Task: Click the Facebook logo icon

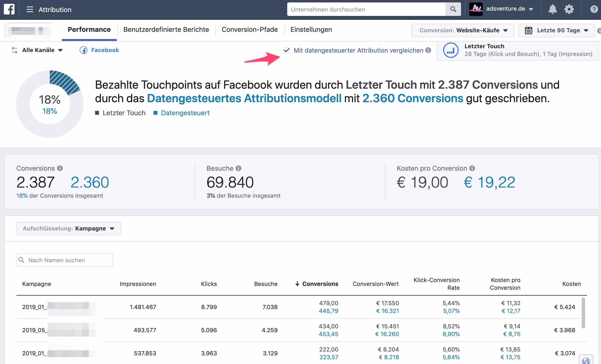Action: [x=9, y=9]
